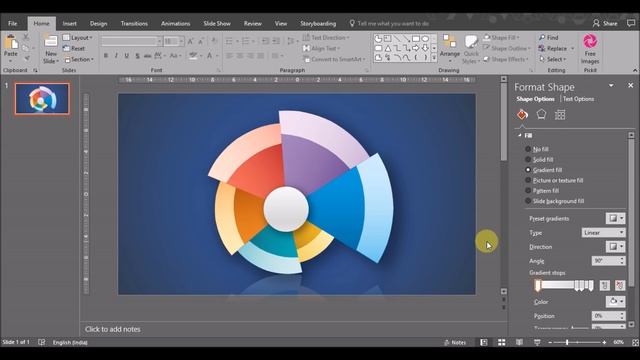Switch to the Slide Show ribbon tab
Image resolution: width=640 pixels, height=360 pixels.
[x=217, y=23]
